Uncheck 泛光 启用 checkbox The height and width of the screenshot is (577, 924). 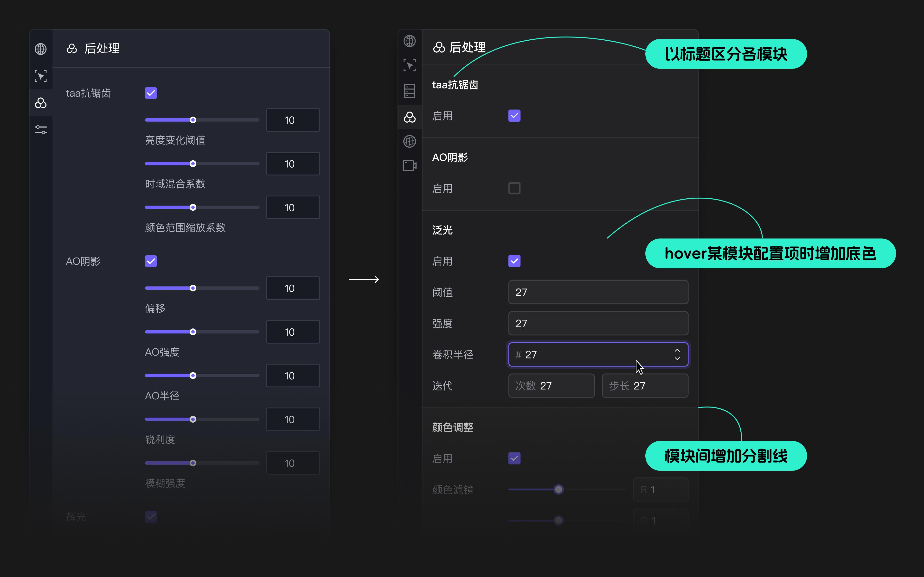(x=514, y=261)
